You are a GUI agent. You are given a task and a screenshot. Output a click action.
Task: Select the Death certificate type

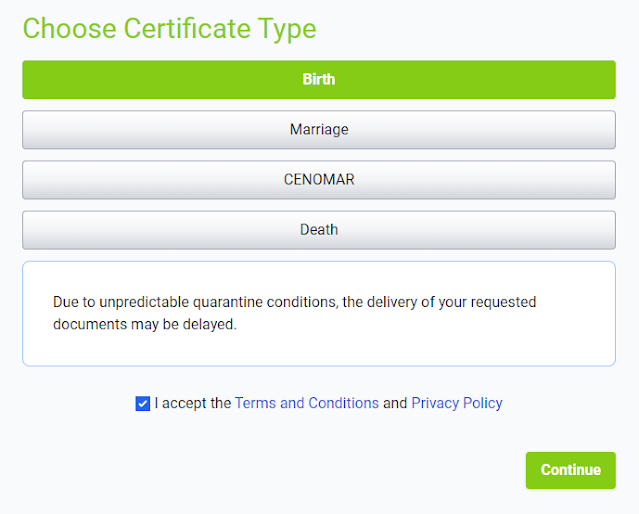pos(319,230)
